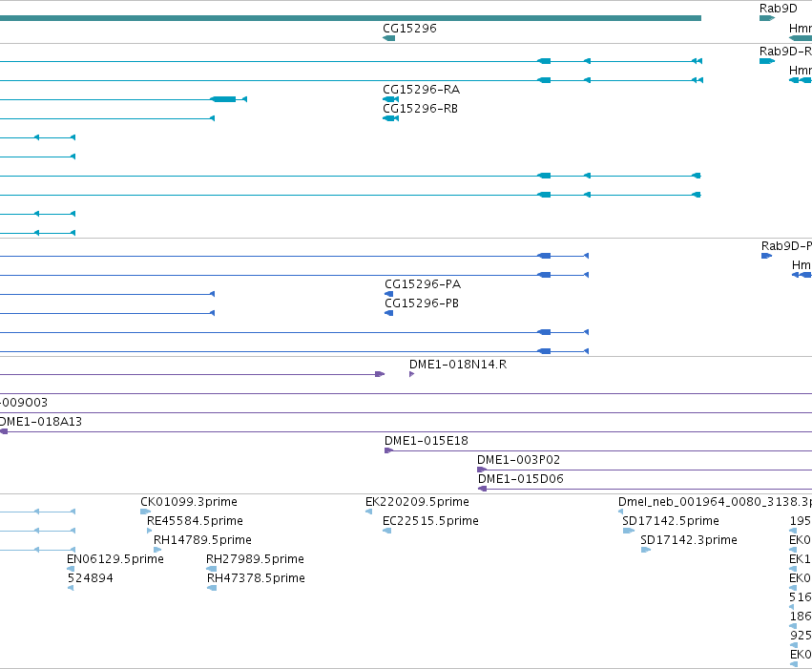Select the EC22515.5prime EST label
812x669 pixels.
pyautogui.click(x=430, y=521)
